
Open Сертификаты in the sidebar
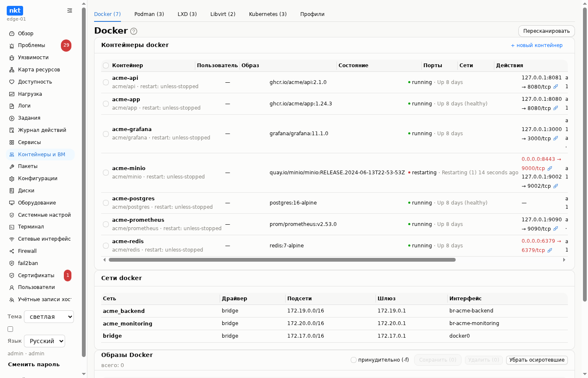coord(36,276)
